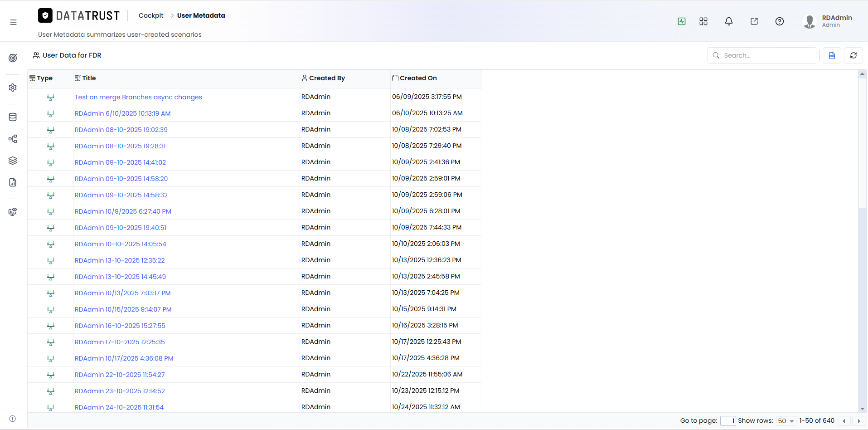This screenshot has height=430, width=868.
Task: Click the blue document export icon
Action: click(x=832, y=55)
